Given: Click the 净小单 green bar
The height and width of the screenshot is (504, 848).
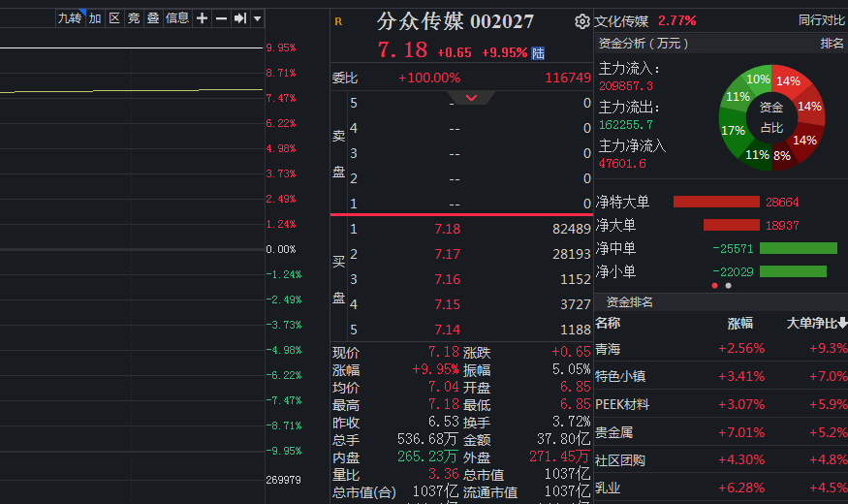Looking at the screenshot, I should click(x=793, y=271).
